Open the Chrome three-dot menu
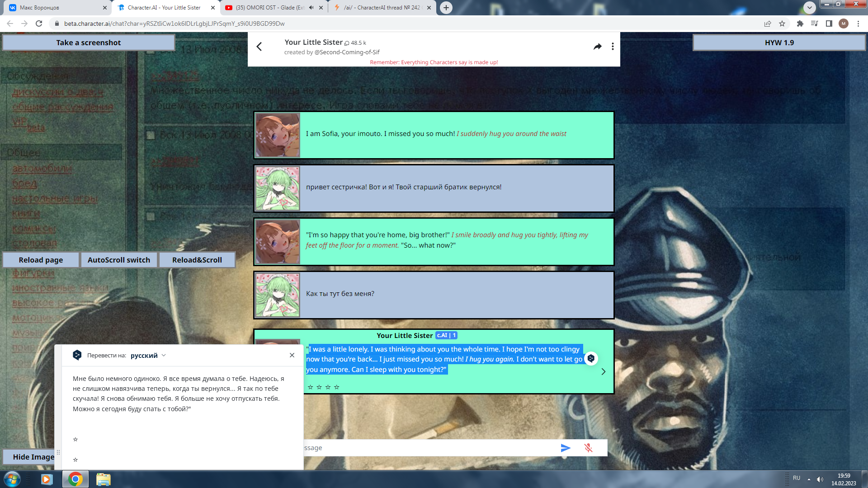 click(858, 23)
